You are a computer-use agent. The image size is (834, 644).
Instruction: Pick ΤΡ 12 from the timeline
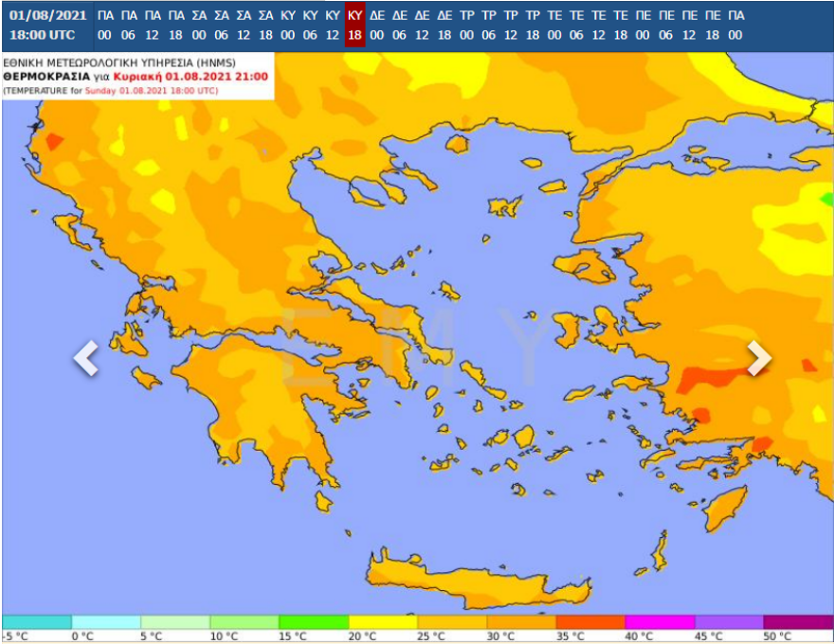tap(512, 26)
